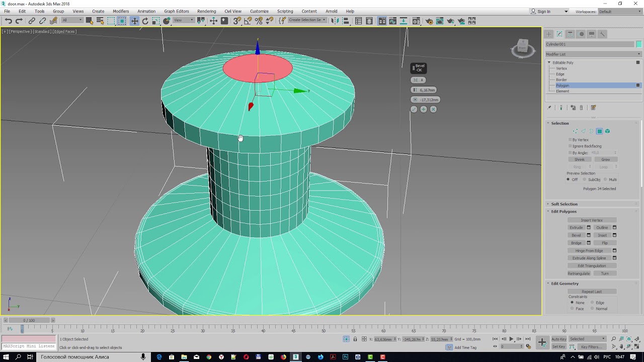Screen dimensions: 644x362
Task: Click the Mirror tool icon
Action: 335,21
